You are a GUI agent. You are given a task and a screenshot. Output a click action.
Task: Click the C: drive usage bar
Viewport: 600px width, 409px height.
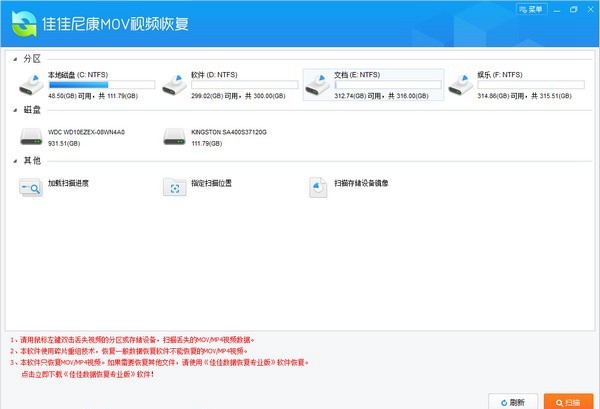[x=102, y=85]
